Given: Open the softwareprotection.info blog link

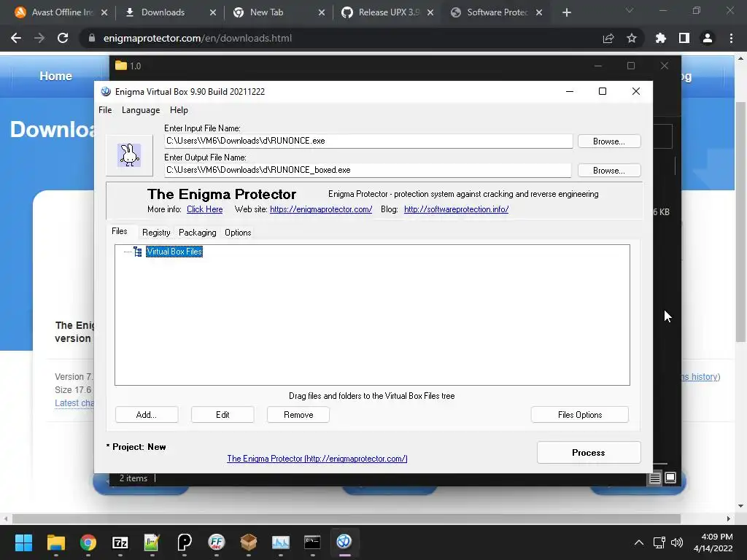Looking at the screenshot, I should click(x=456, y=209).
